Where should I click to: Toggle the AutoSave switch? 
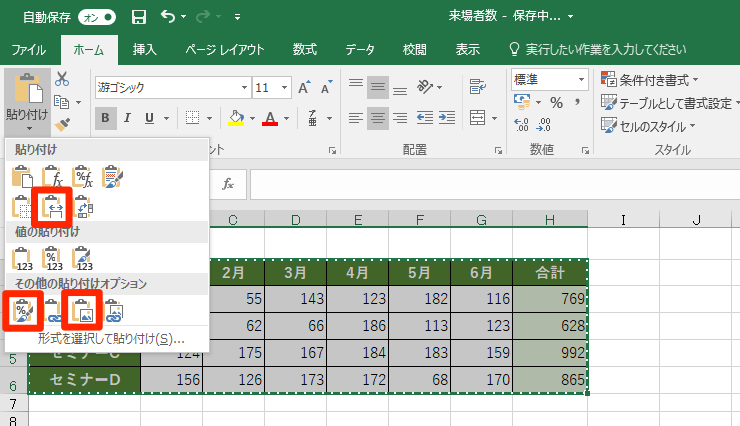[97, 17]
